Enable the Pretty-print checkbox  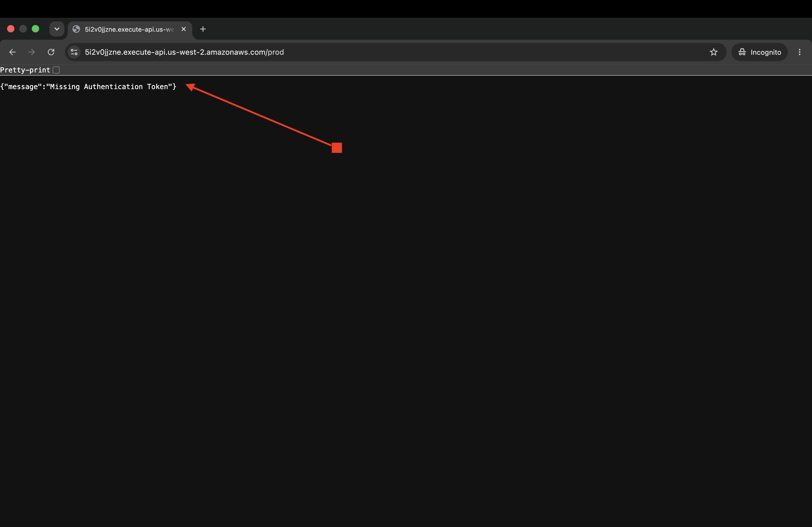pyautogui.click(x=56, y=70)
